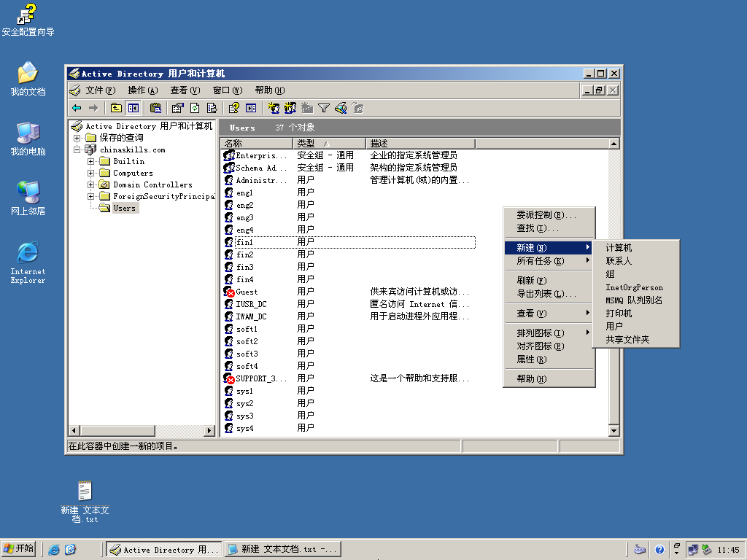Choose 组 from the 新建 submenu
Viewport: 747px width, 560px height.
point(635,274)
